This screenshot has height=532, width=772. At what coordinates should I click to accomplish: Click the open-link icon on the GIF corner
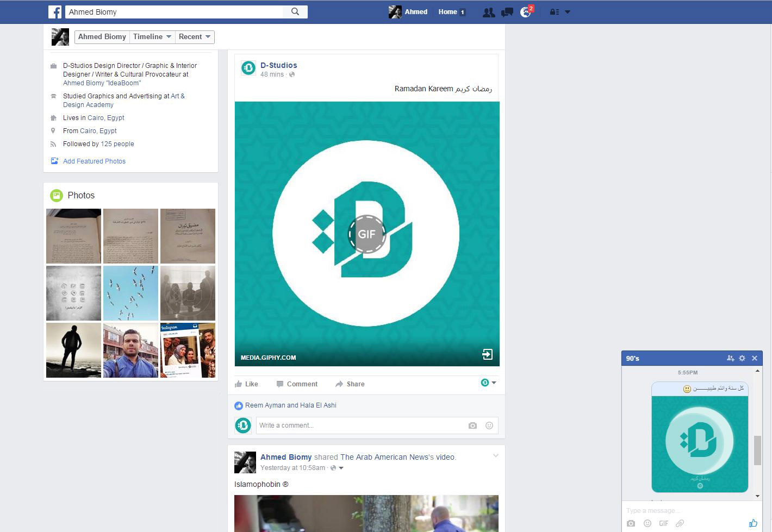(x=488, y=354)
